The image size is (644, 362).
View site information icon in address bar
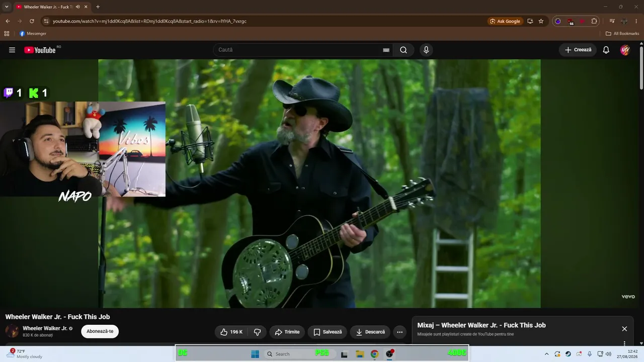coord(46,21)
